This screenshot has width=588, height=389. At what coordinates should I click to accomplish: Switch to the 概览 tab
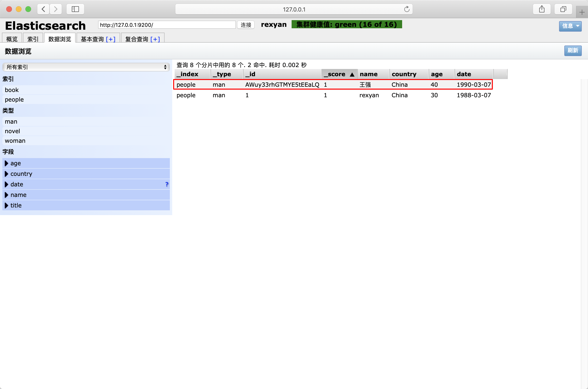[12, 39]
